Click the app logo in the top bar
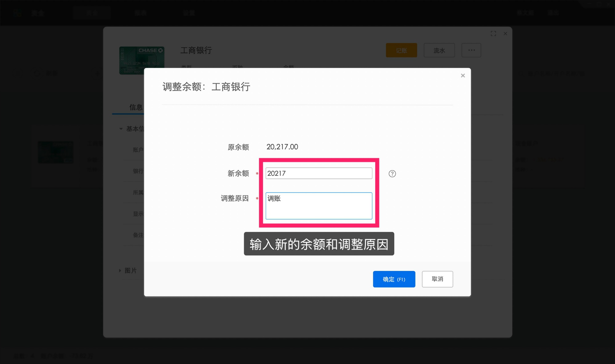Viewport: 615px width, 364px height. tap(18, 13)
